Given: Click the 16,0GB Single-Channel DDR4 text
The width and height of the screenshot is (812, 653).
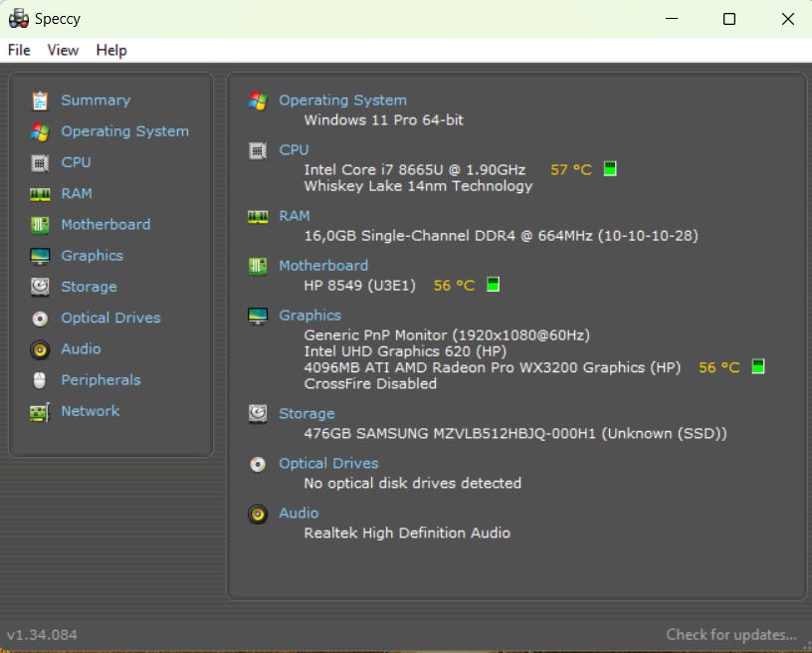Looking at the screenshot, I should [x=501, y=236].
